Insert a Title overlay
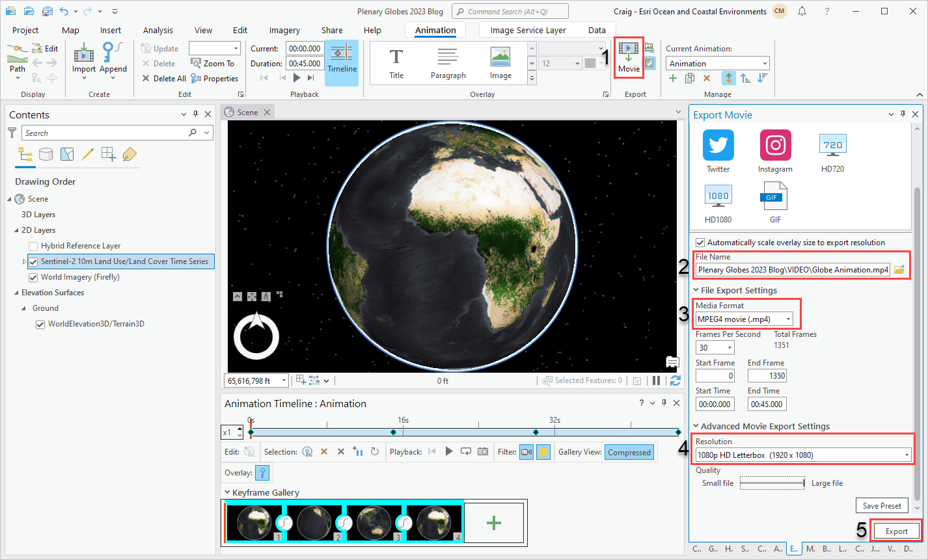Screen dimensions: 928x560 [x=396, y=62]
